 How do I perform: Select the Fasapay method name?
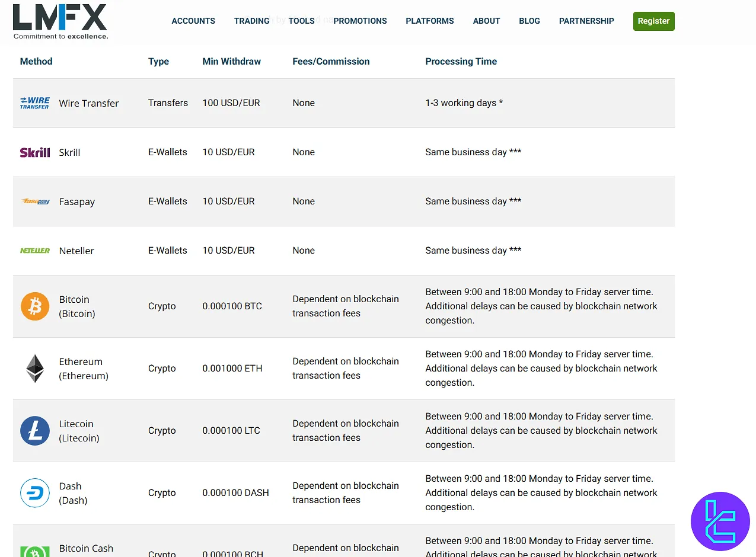coord(77,202)
